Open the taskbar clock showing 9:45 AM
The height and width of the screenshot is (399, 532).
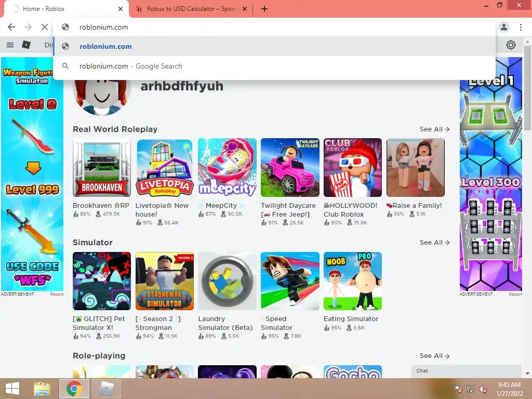click(x=509, y=389)
